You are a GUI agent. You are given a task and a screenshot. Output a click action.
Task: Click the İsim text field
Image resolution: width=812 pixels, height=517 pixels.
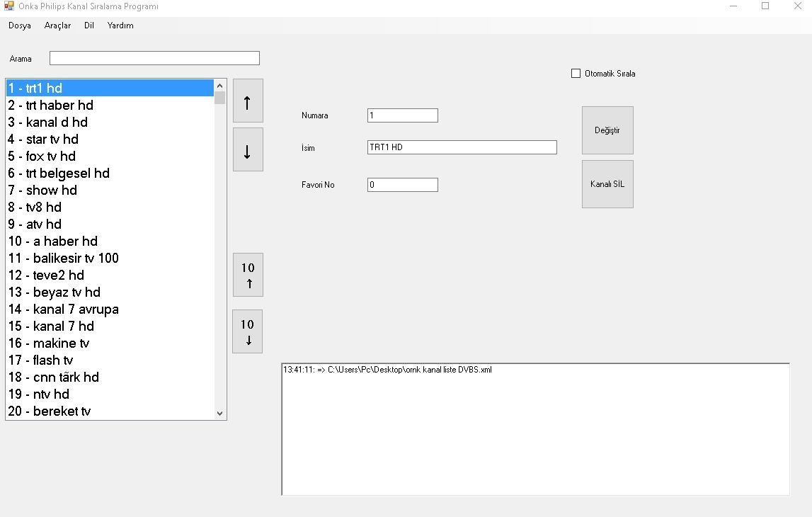pyautogui.click(x=462, y=147)
